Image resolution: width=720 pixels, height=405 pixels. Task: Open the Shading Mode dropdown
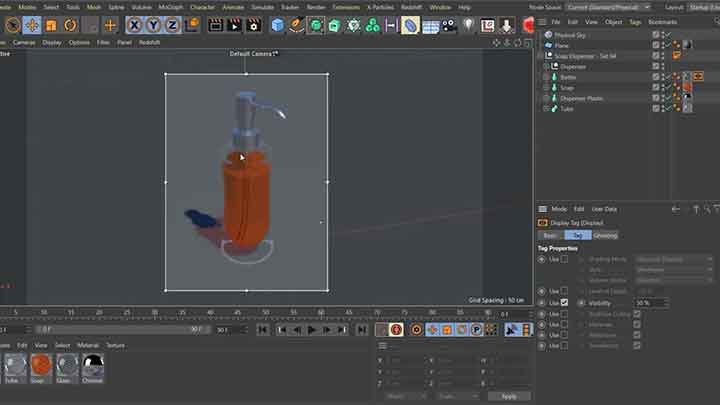(x=674, y=259)
